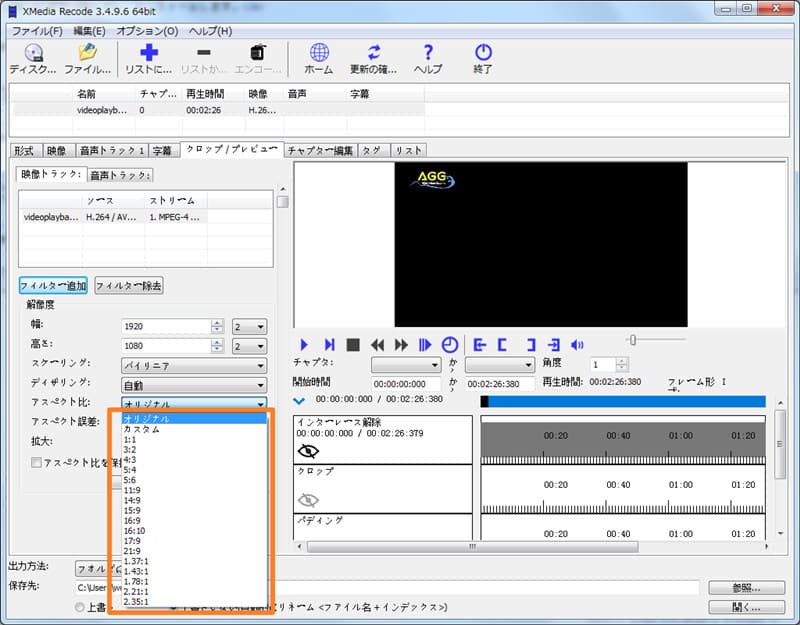Click the Open Disc (ディスク) toolbar icon
800x625 pixels.
(33, 54)
